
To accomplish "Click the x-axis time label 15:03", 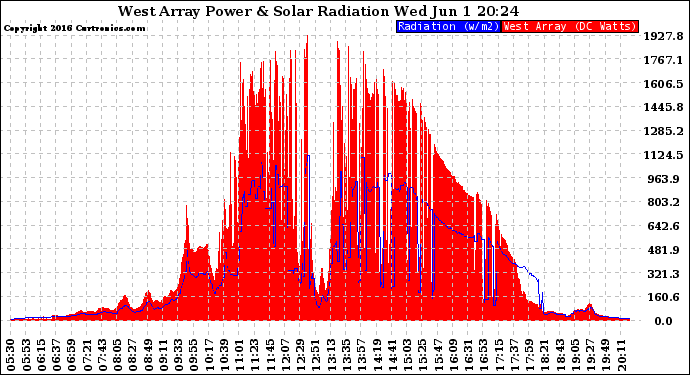I will click(406, 355).
